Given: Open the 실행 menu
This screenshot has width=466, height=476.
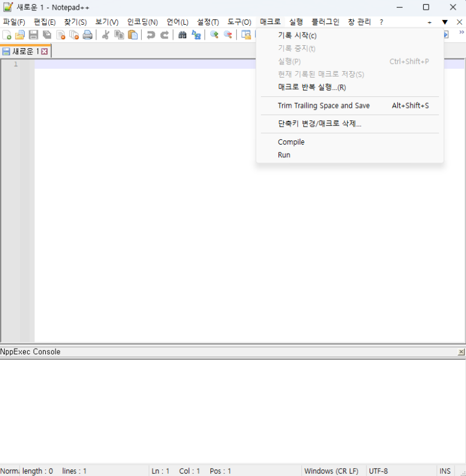Looking at the screenshot, I should (x=296, y=22).
